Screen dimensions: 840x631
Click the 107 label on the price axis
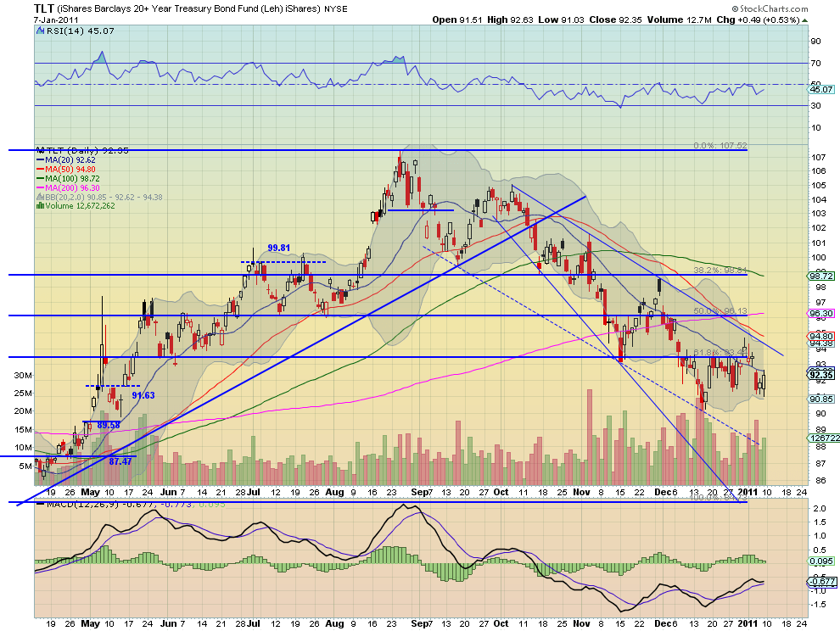click(818, 158)
